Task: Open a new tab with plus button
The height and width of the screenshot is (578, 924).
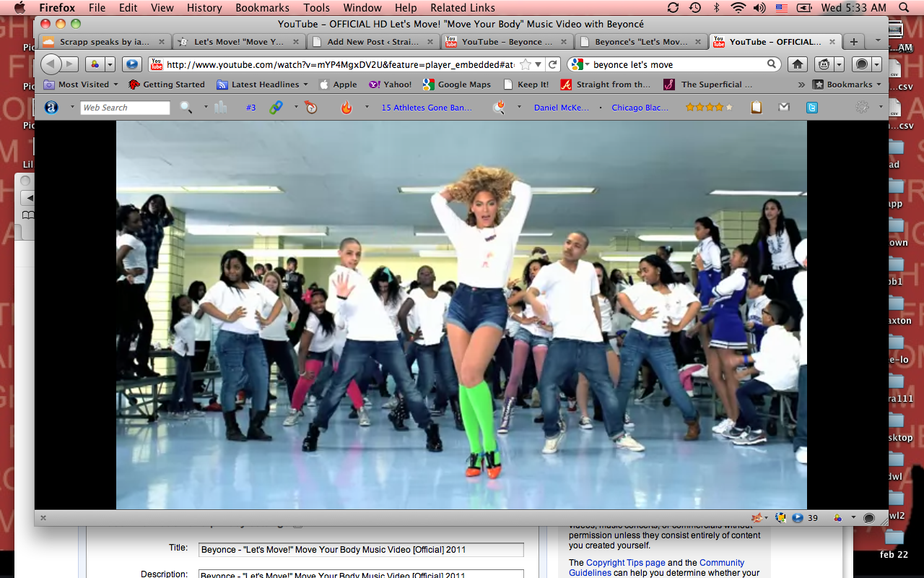Action: coord(854,42)
